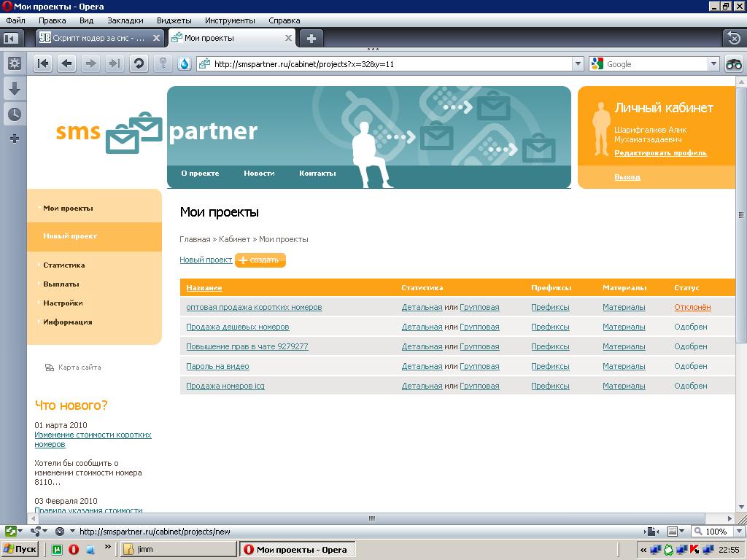The width and height of the screenshot is (747, 560).
Task: Expand the quick launch overflow chevron
Action: pos(108,546)
